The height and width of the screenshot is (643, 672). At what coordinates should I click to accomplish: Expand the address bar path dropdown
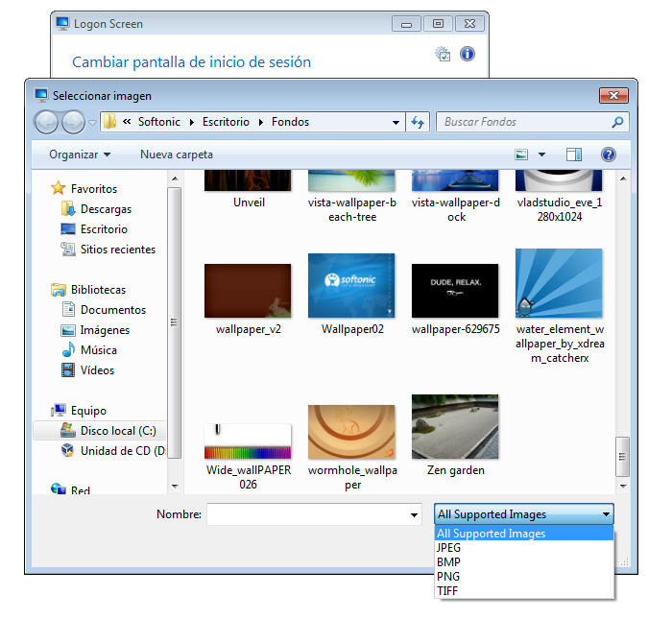point(396,122)
